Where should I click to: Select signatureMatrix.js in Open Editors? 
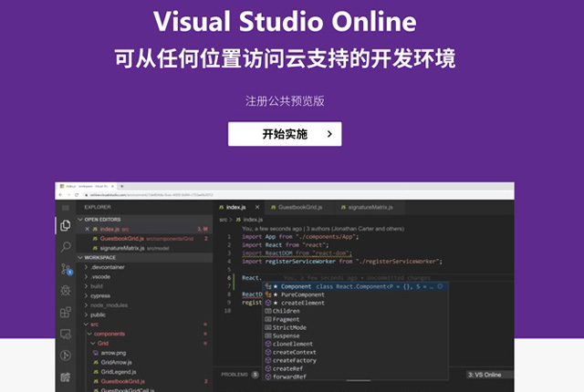point(144,248)
